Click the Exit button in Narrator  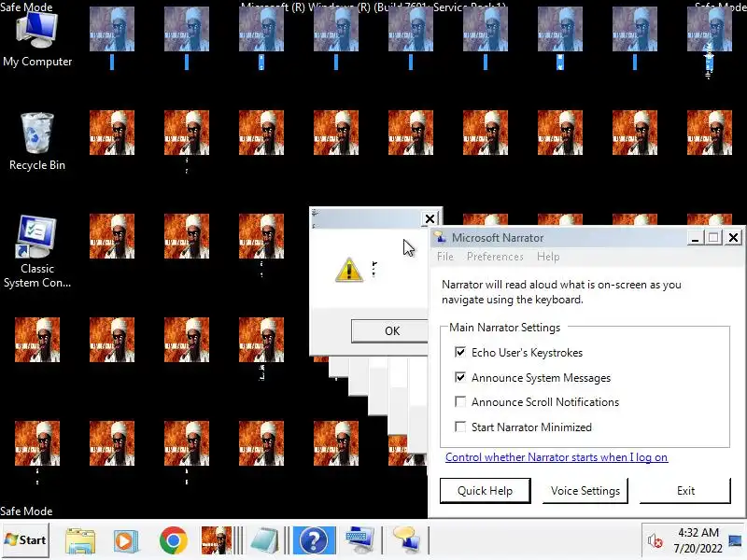tap(685, 491)
